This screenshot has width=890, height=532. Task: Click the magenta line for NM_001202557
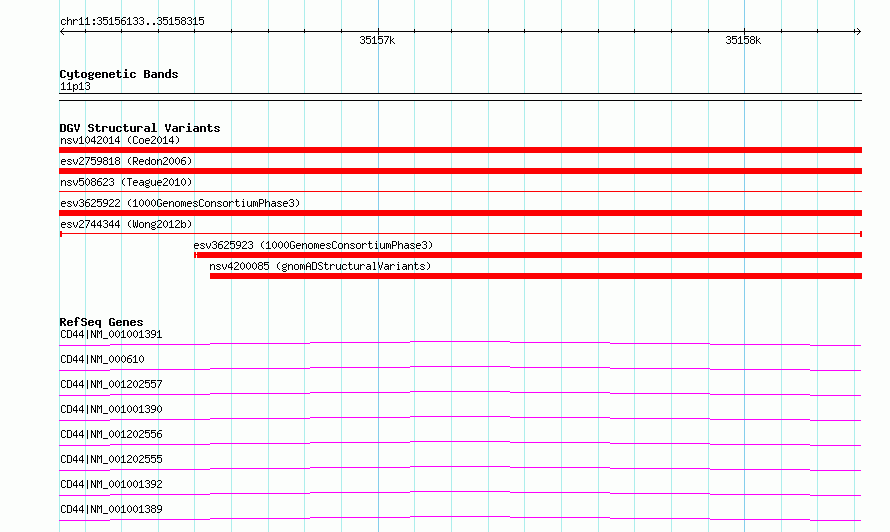pyautogui.click(x=460, y=393)
